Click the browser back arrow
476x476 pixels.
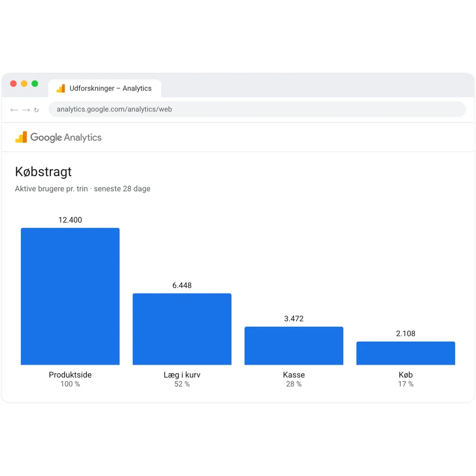pyautogui.click(x=14, y=110)
